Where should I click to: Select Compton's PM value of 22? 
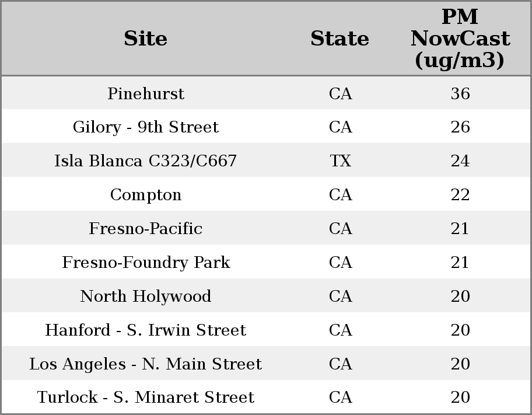point(460,195)
